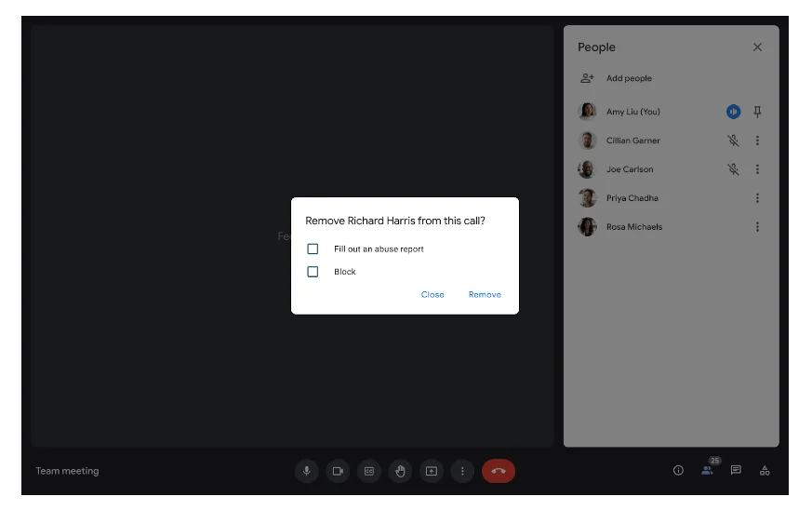The width and height of the screenshot is (812, 510).
Task: Select 'Joe Carlson' name text
Action: (x=630, y=169)
